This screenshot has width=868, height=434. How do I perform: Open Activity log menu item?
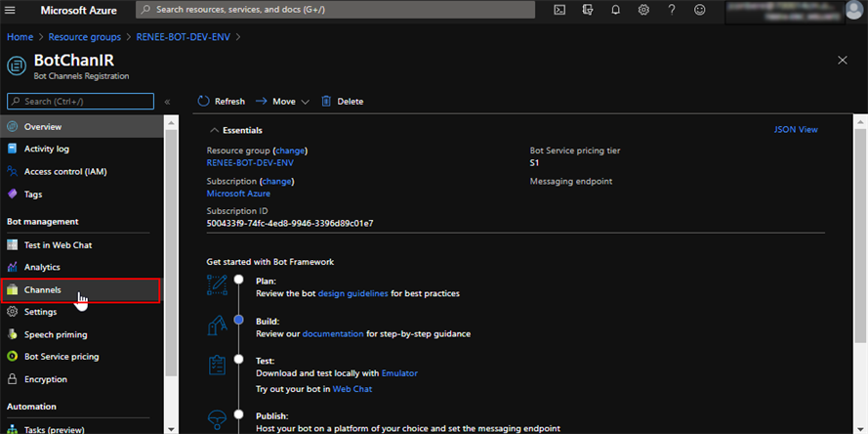coord(82,150)
